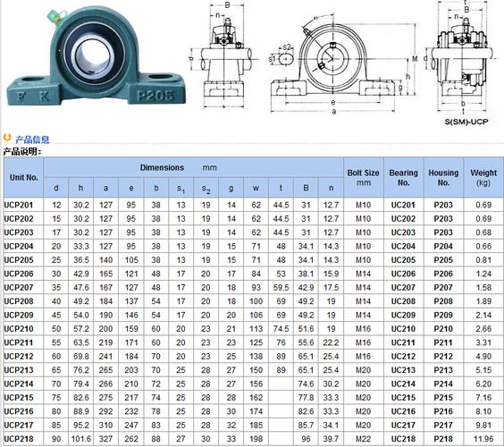Select the UCP207 row label

(x=19, y=288)
